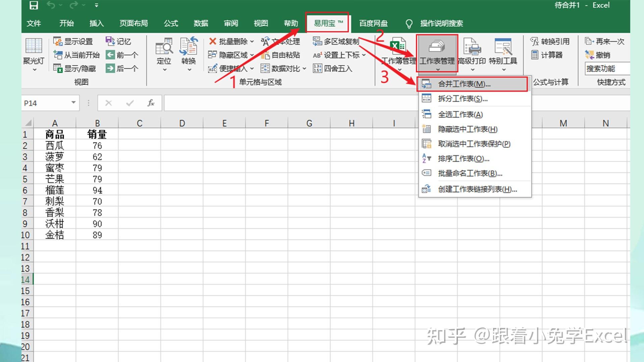Viewport: 644px width, 362px height.
Task: Click the 销量 header cell
Action: point(97,134)
